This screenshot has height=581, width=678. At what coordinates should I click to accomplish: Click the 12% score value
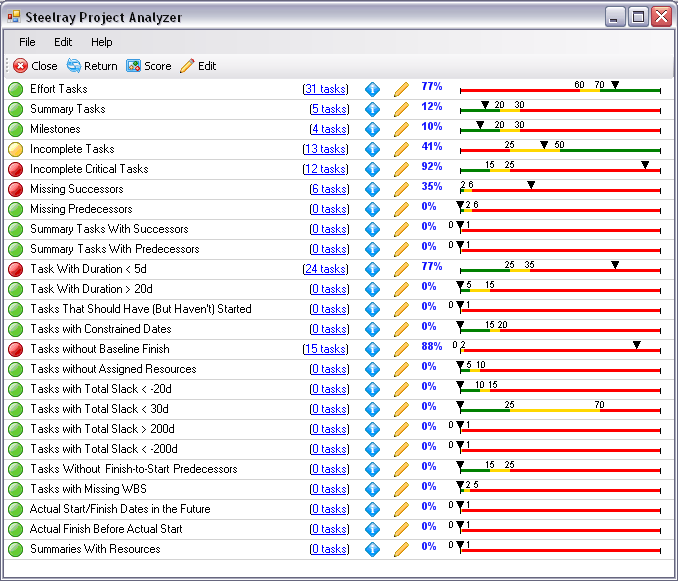[432, 106]
